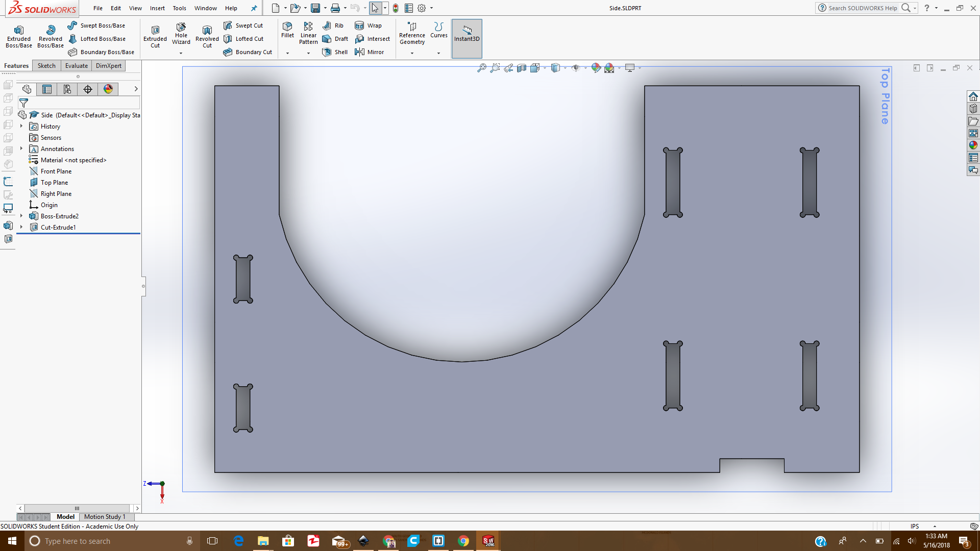Viewport: 980px width, 551px height.
Task: Expand the Cut-Extrude1 feature node
Action: 21,228
